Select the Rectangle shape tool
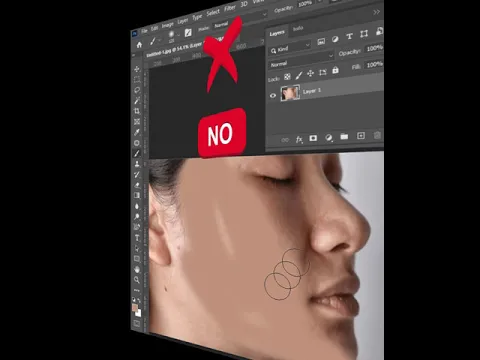Screen dimensions: 480x360 (x=137, y=259)
